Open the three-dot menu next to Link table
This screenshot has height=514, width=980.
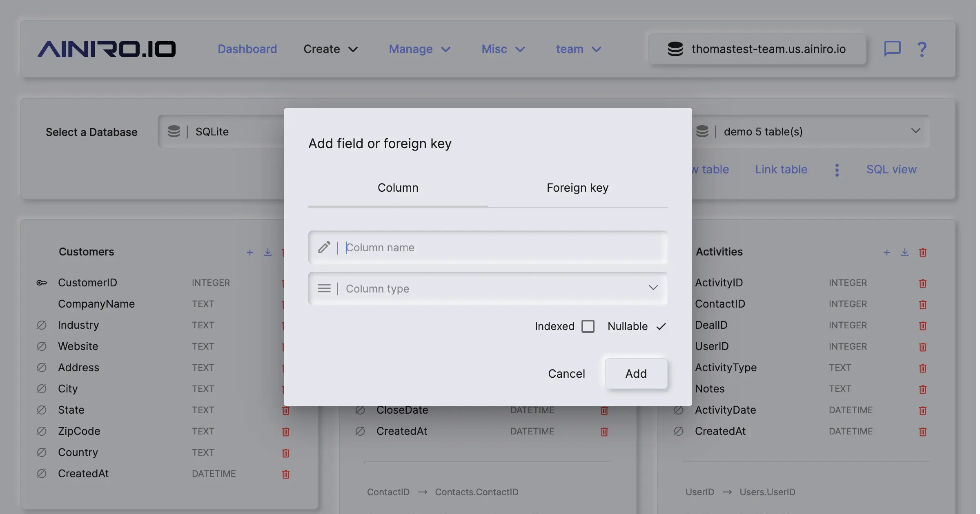coord(837,169)
